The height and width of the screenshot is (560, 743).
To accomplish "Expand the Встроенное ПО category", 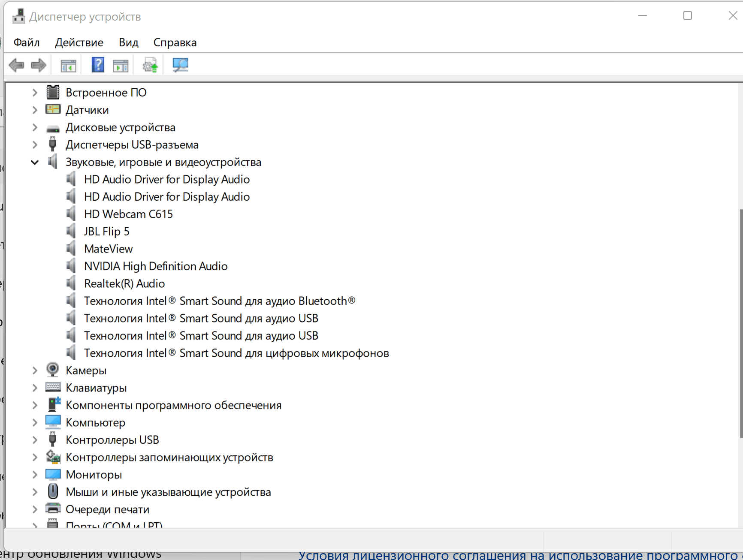I will tap(35, 92).
